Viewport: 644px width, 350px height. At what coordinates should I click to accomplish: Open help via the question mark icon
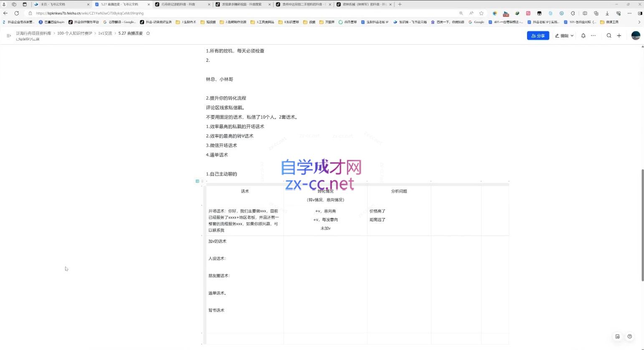630,336
